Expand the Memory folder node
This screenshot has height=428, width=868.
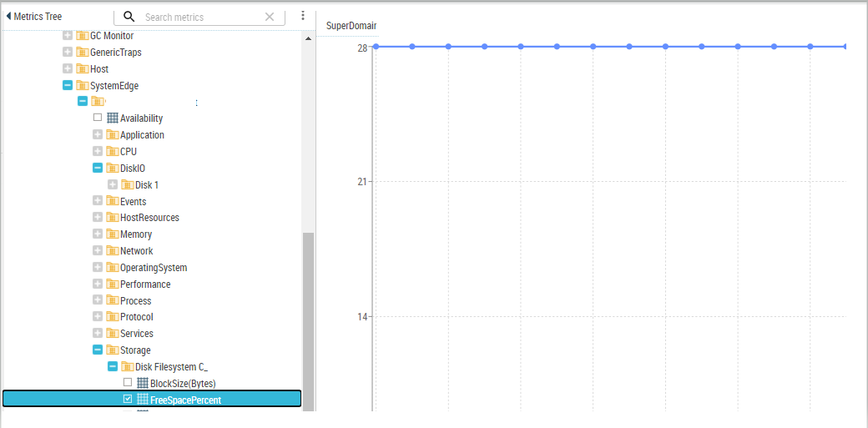pyautogui.click(x=98, y=234)
